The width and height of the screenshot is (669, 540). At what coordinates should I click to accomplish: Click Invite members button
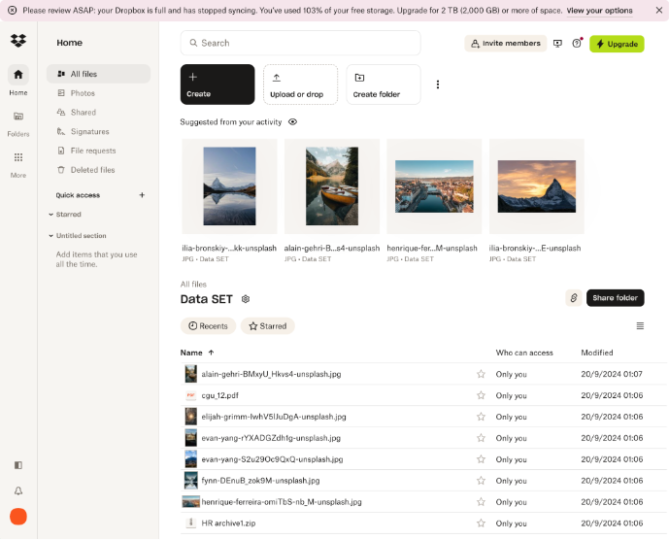(x=506, y=44)
